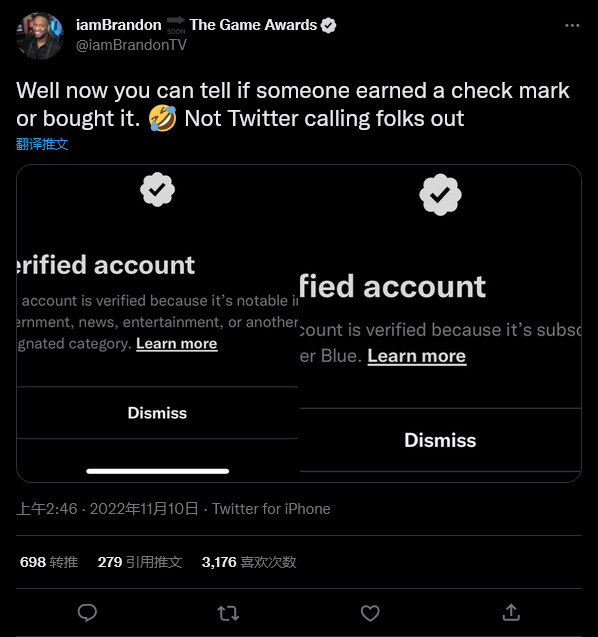This screenshot has width=598, height=637.
Task: View the 279 引用推文 quote tweets
Action: 140,562
